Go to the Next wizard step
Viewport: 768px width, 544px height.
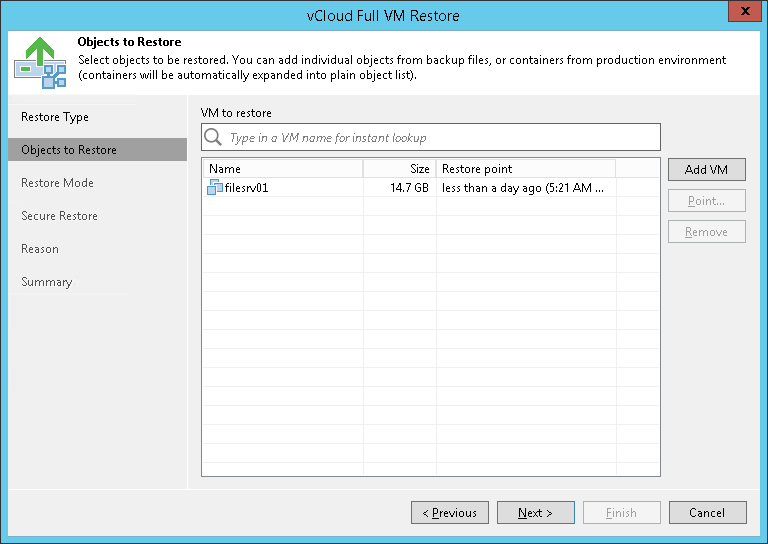click(x=535, y=513)
